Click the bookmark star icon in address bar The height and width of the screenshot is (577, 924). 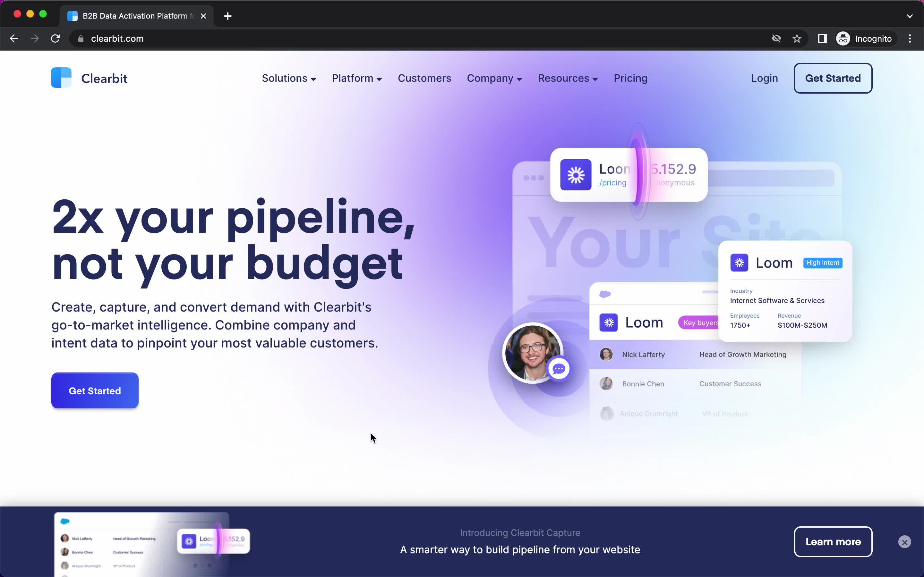pyautogui.click(x=798, y=38)
